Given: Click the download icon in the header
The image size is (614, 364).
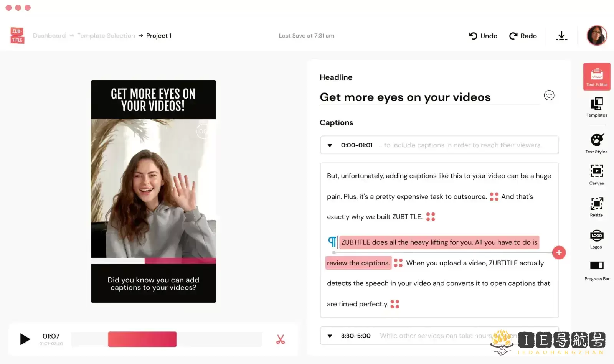Looking at the screenshot, I should [561, 36].
